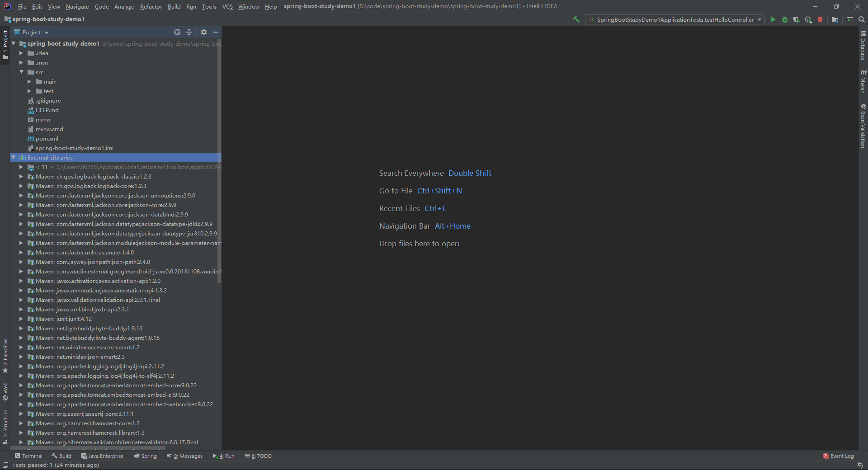Open the VCS menu

tap(227, 6)
